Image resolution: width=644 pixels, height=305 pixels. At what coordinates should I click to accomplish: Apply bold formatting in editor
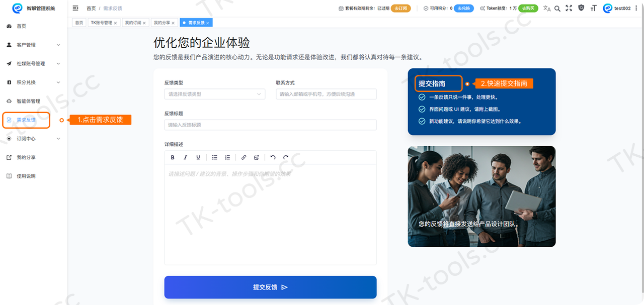point(173,157)
